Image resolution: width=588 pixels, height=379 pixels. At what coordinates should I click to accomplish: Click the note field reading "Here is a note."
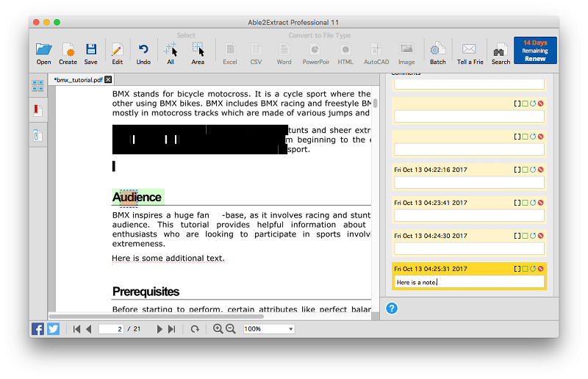[469, 282]
